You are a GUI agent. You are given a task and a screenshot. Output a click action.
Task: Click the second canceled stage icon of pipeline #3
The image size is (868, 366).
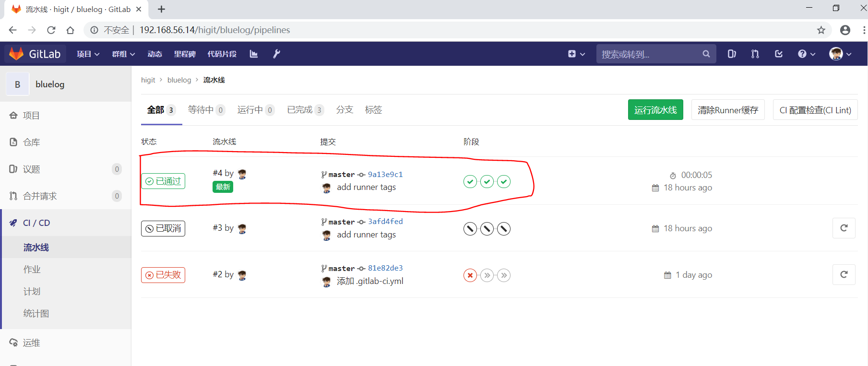pyautogui.click(x=487, y=229)
